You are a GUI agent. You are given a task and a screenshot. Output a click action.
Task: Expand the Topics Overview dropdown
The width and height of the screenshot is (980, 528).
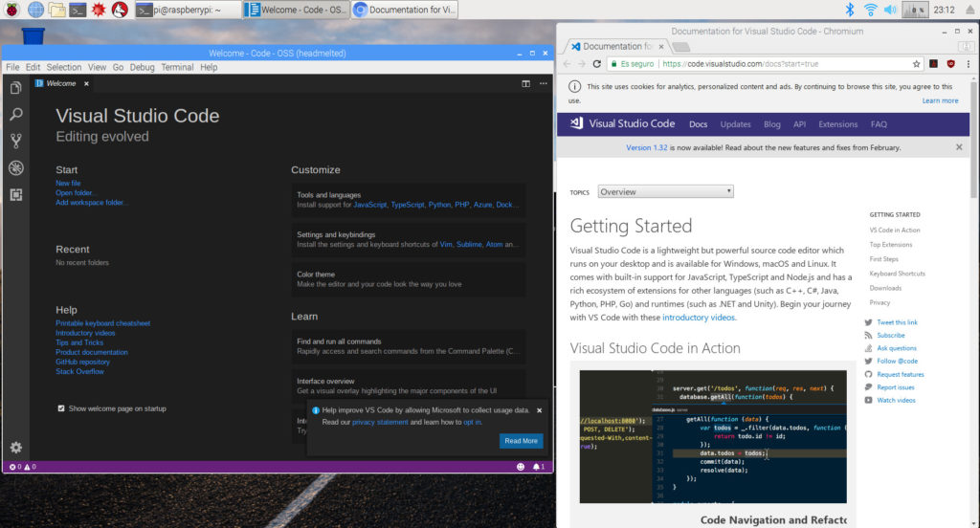click(666, 192)
